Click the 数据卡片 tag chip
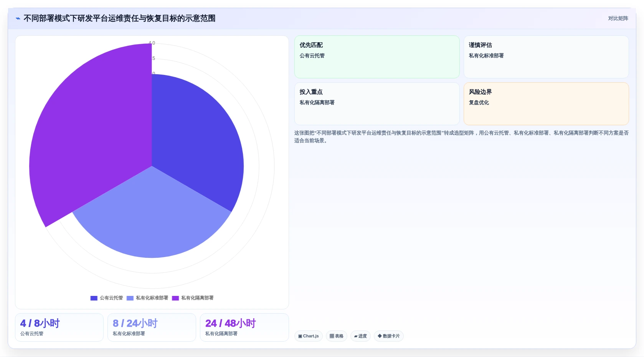 (389, 336)
